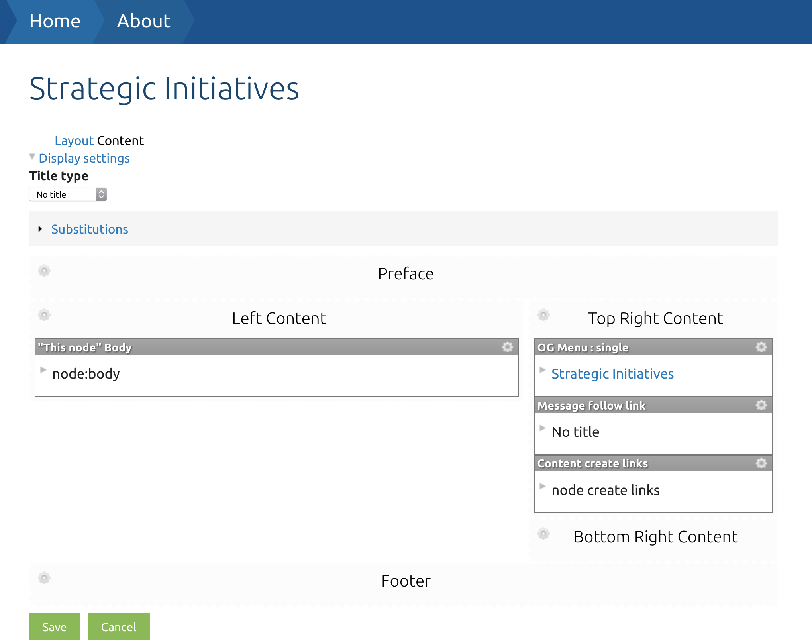Expand the node create links arrow
The height and width of the screenshot is (644, 812).
tap(542, 486)
